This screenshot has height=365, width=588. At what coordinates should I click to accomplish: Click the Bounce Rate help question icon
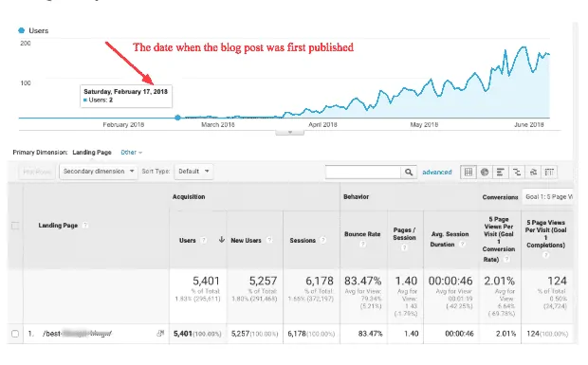tap(362, 244)
